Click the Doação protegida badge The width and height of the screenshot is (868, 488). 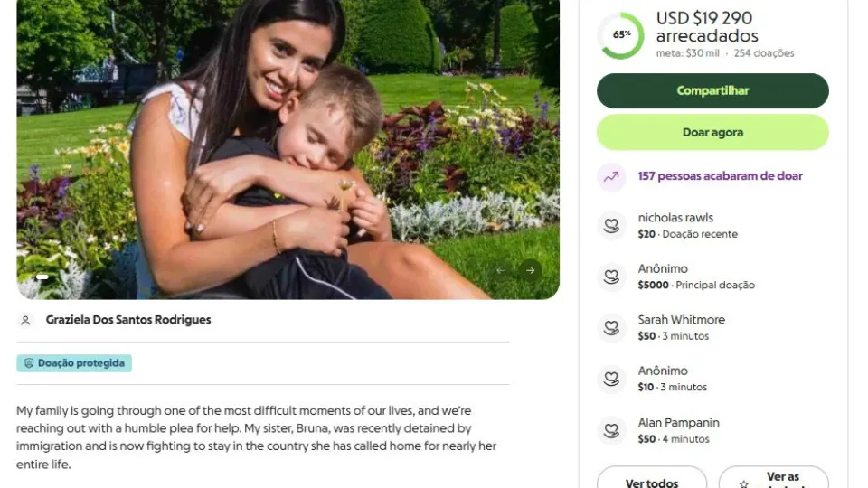(74, 363)
